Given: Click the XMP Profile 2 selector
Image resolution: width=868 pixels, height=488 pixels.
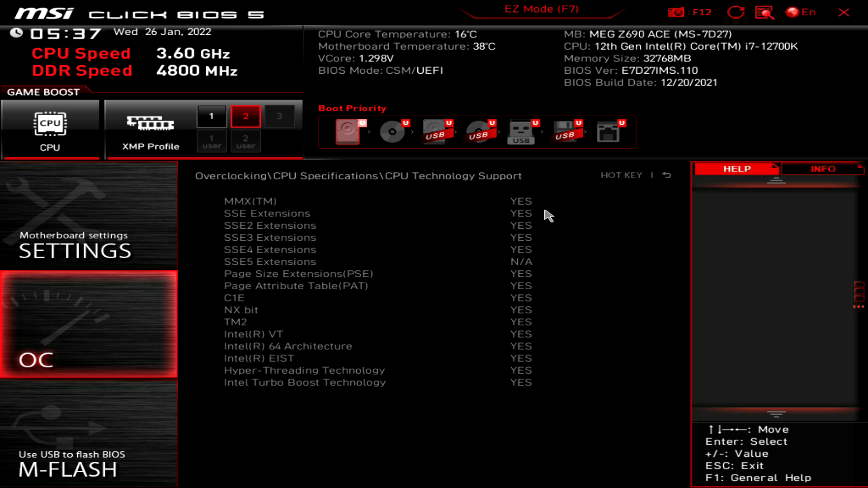Looking at the screenshot, I should pyautogui.click(x=245, y=116).
